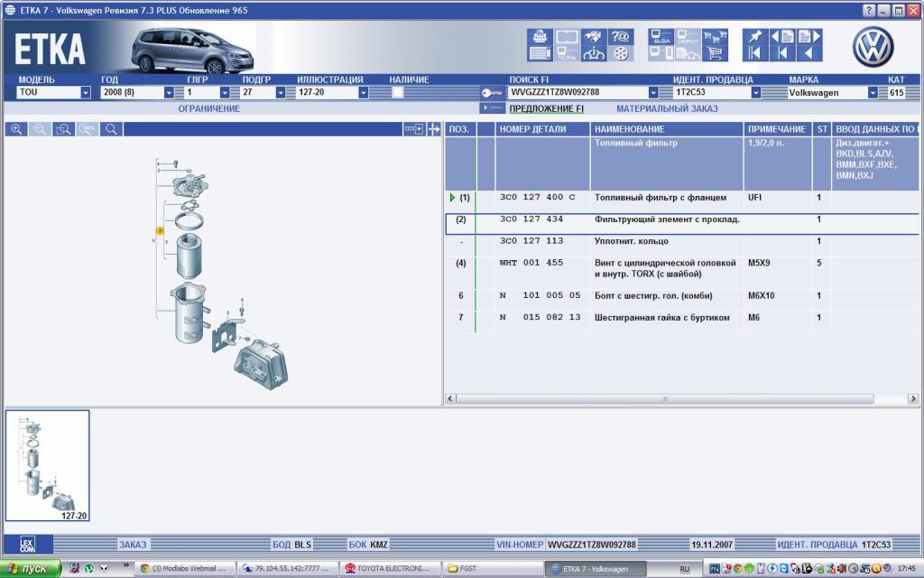Viewport: 924px width, 578px height.
Task: Click the LEX COM logo button
Action: click(x=28, y=545)
